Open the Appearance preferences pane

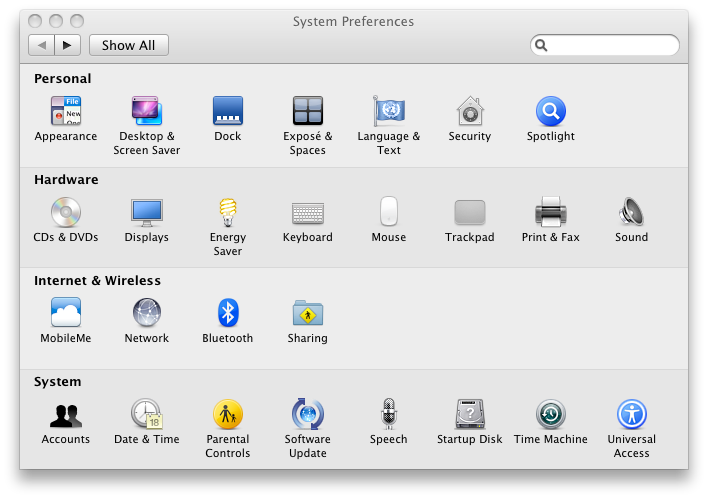click(x=66, y=111)
